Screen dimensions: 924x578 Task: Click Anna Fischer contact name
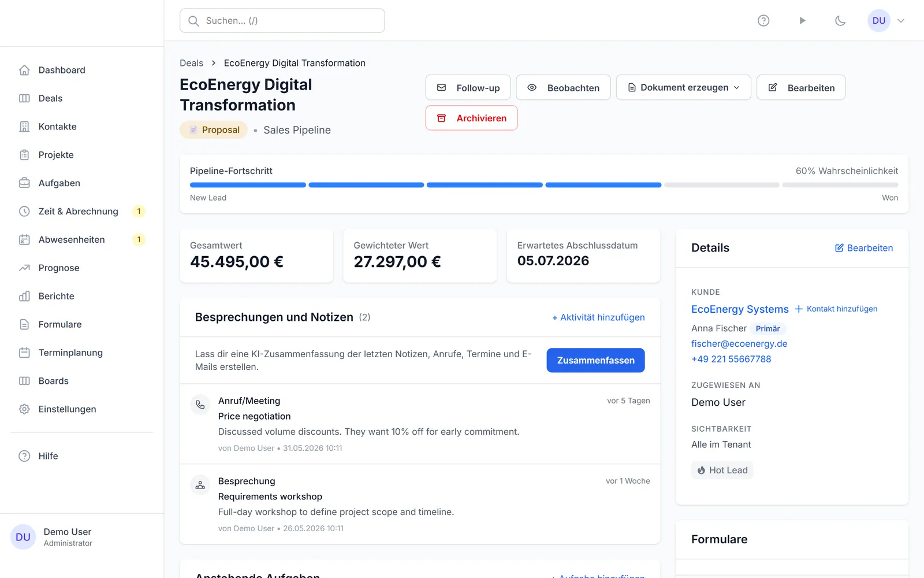[x=719, y=328]
